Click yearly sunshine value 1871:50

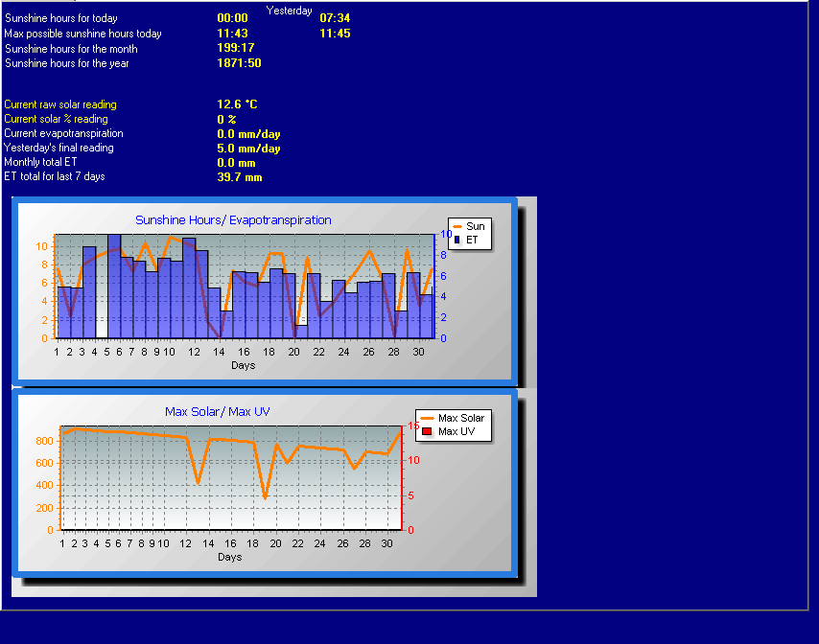point(239,63)
